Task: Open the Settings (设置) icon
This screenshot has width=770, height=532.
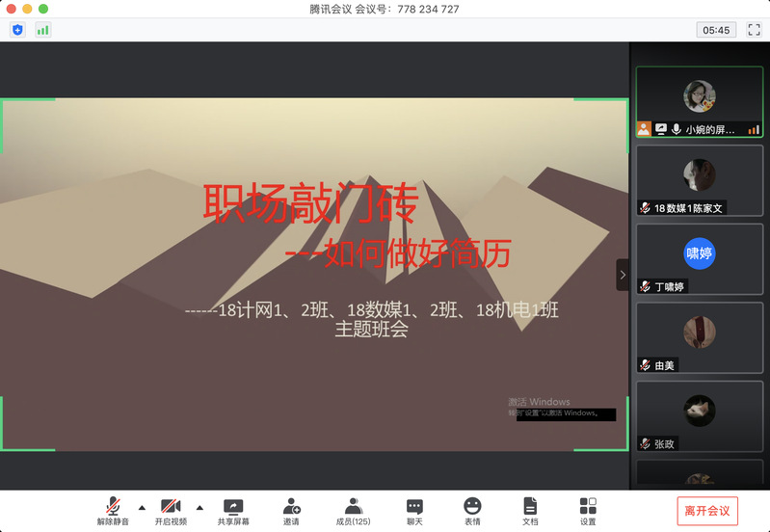Action: point(588,511)
